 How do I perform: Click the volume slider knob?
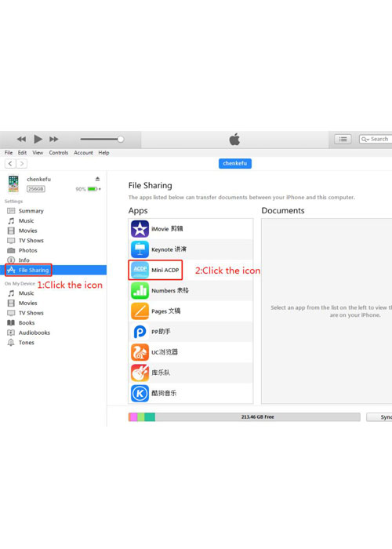[x=121, y=139]
